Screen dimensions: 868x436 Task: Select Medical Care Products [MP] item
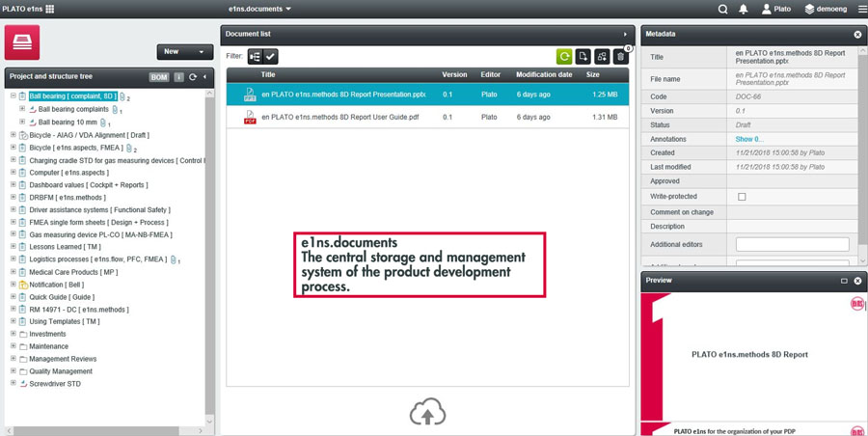click(73, 272)
